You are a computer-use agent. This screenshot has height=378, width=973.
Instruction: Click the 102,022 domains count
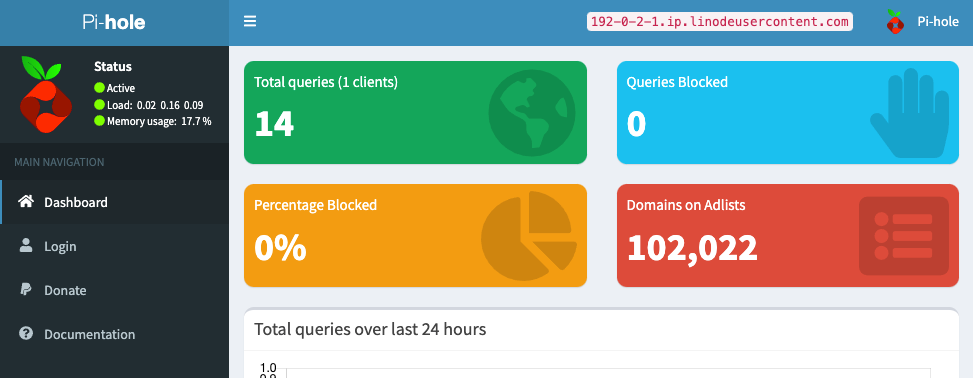tap(692, 248)
